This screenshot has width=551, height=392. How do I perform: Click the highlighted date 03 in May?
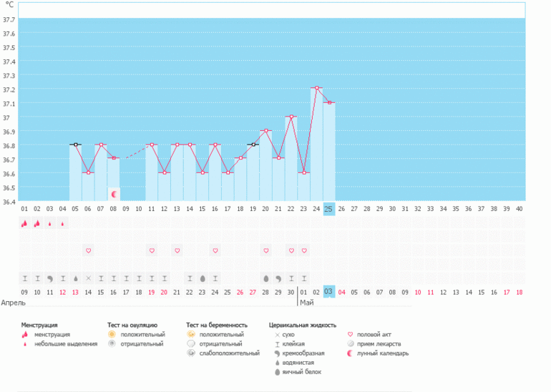(x=328, y=292)
